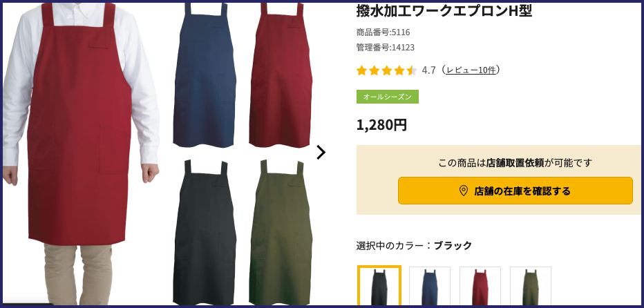The height and width of the screenshot is (308, 644).
Task: Open the black apron product image
Action: point(204,232)
